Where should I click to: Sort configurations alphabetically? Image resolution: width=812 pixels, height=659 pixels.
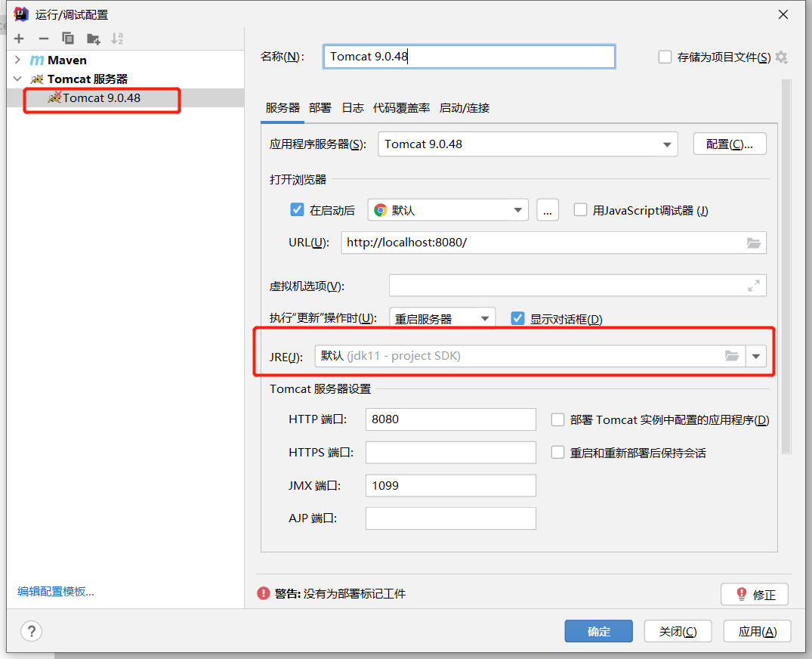click(117, 39)
